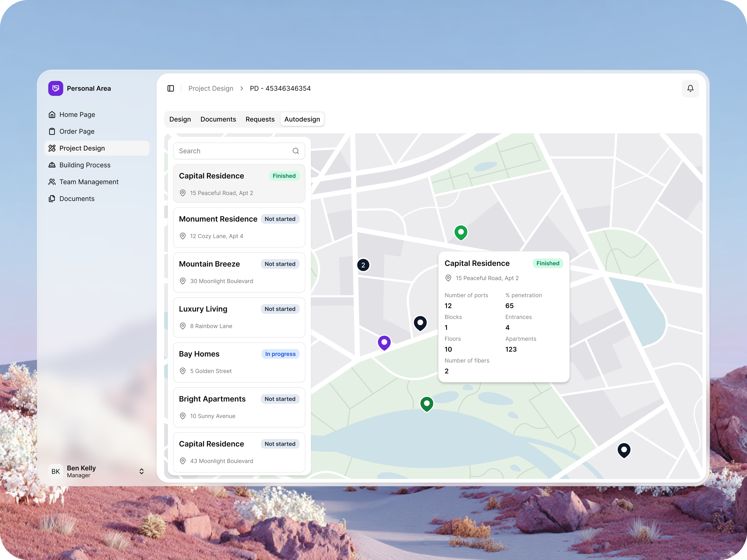This screenshot has height=560, width=747.
Task: Click the cluster marker labeled 2
Action: [363, 265]
